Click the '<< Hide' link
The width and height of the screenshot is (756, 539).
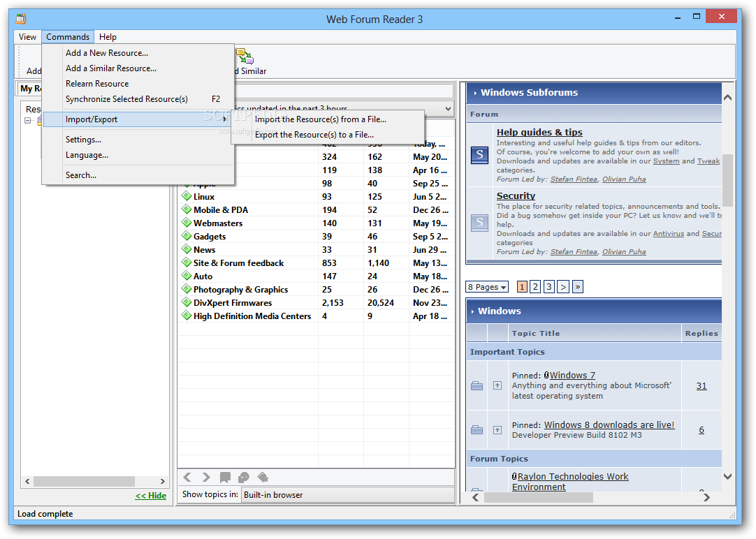(151, 496)
